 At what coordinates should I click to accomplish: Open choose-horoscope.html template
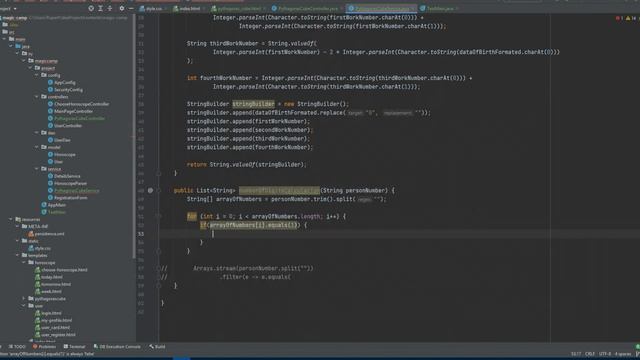(x=61, y=270)
